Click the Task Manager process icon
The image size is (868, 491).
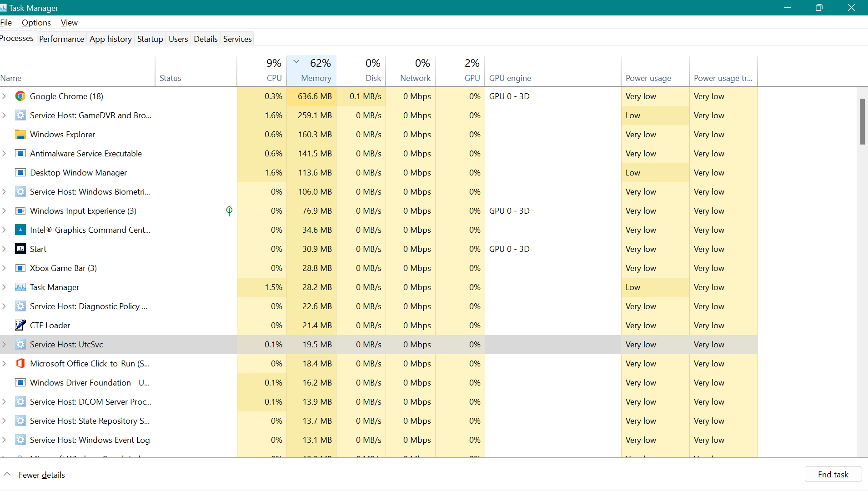click(20, 287)
